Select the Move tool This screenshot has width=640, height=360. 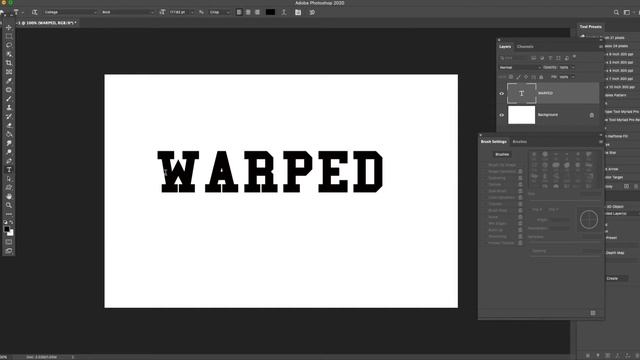9,27
